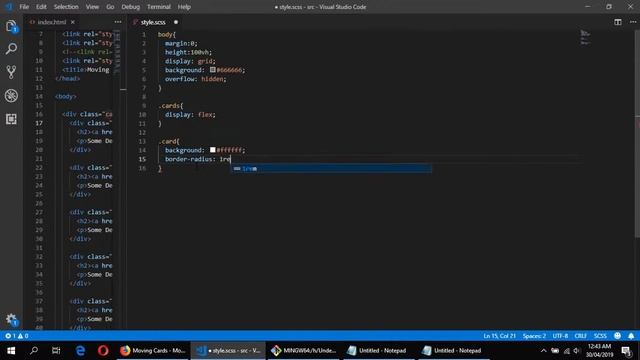Click the network icon in system tray
Viewport: 640px width, 360px height.
[x=567, y=350]
